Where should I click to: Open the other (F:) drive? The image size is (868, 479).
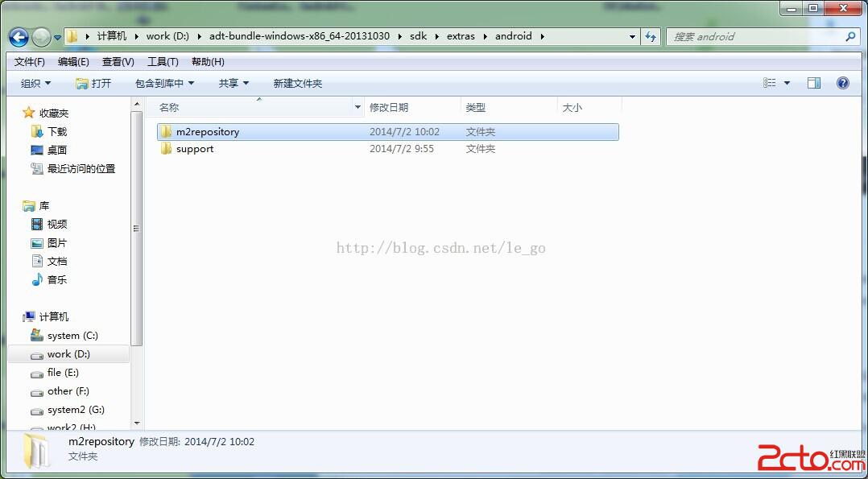tap(68, 391)
